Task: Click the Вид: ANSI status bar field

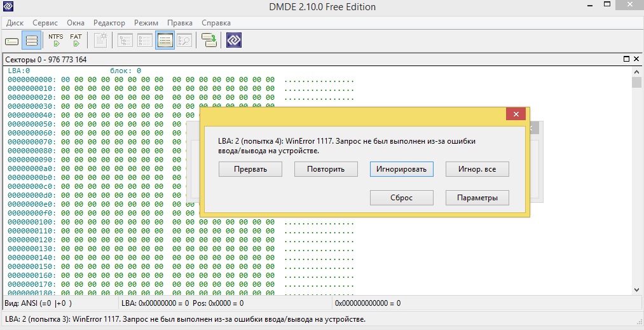Action: tap(61, 303)
